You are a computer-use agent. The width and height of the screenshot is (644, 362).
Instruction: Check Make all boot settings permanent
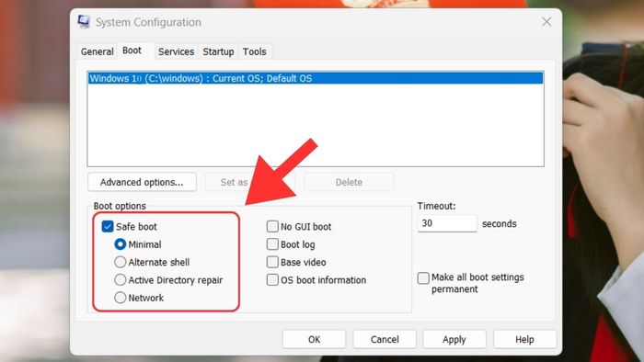423,278
